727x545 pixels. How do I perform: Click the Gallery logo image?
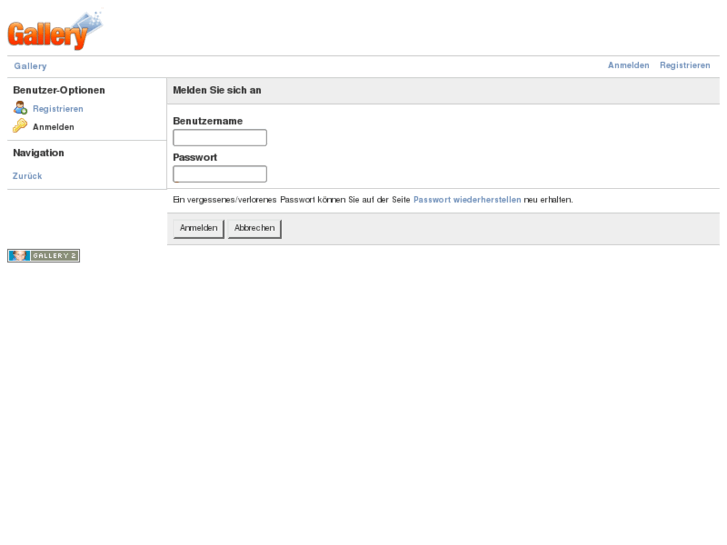[x=55, y=31]
